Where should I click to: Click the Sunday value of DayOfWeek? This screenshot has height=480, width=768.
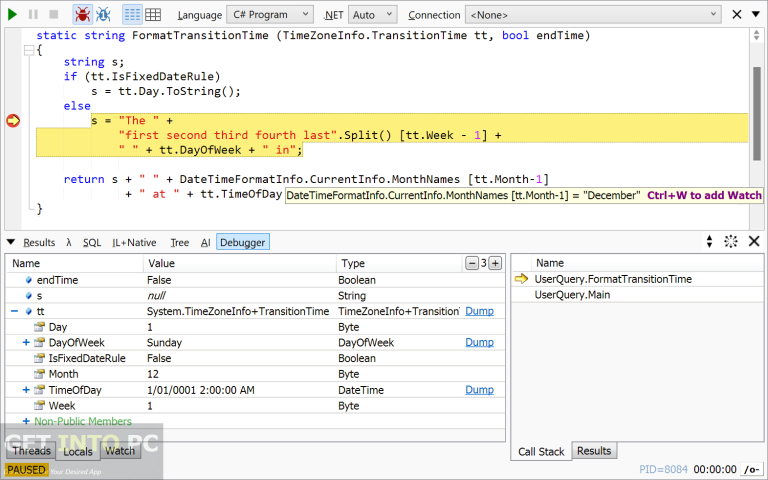coord(164,342)
